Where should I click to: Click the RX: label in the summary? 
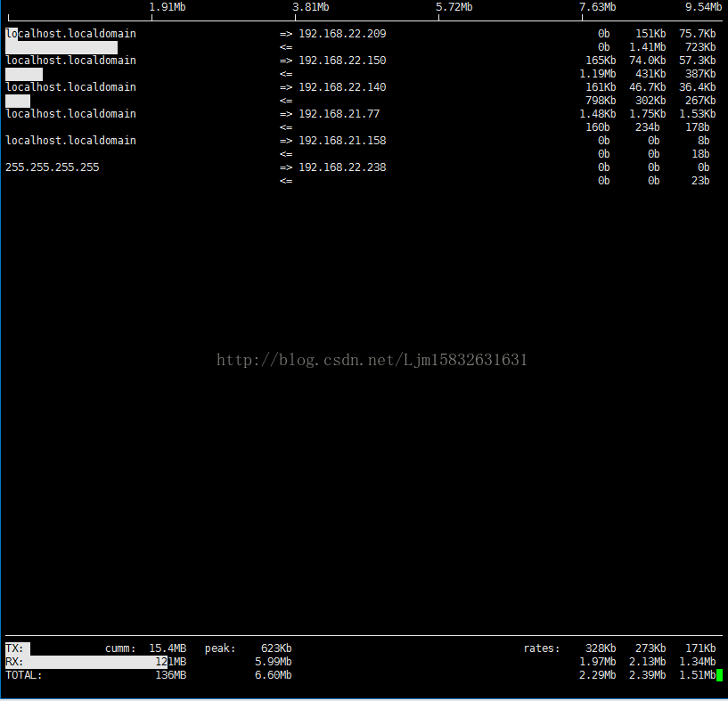pyautogui.click(x=14, y=662)
